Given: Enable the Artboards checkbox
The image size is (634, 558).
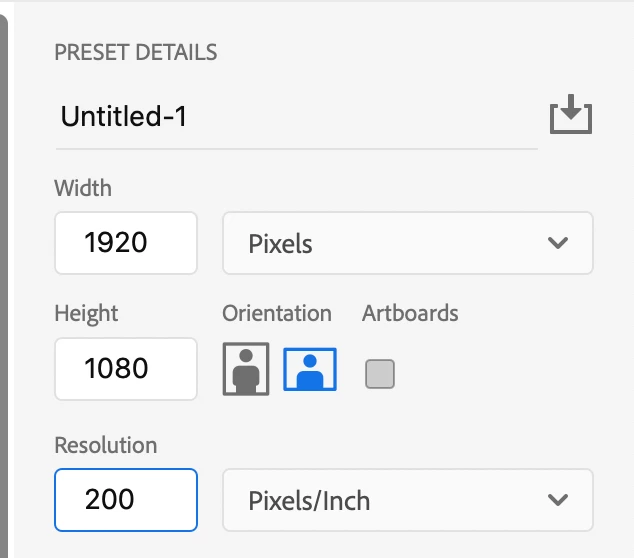Looking at the screenshot, I should 380,374.
